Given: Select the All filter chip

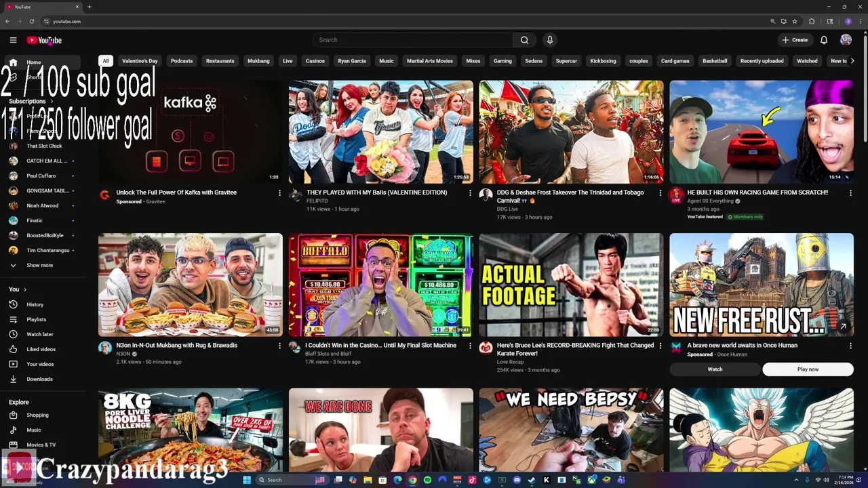Looking at the screenshot, I should 106,61.
